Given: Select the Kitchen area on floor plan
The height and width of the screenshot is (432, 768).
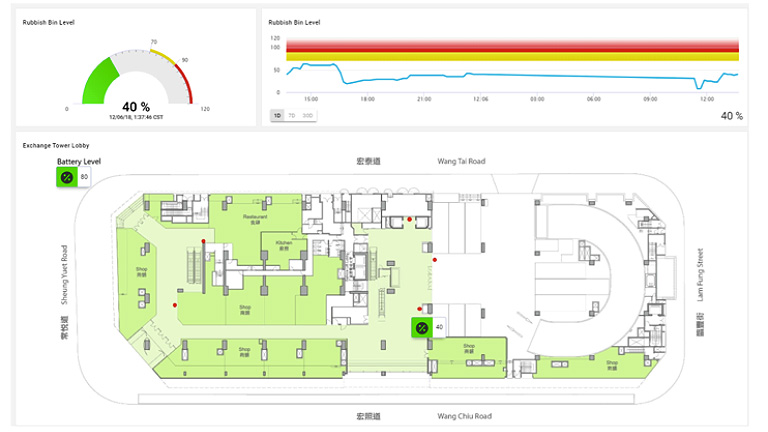Looking at the screenshot, I should coord(283,243).
